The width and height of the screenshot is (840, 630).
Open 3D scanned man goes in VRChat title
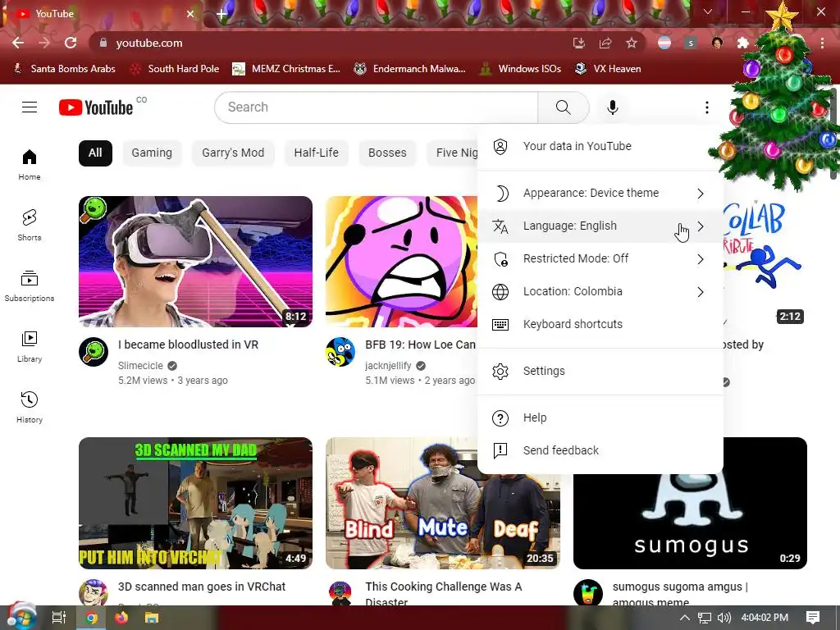(202, 587)
